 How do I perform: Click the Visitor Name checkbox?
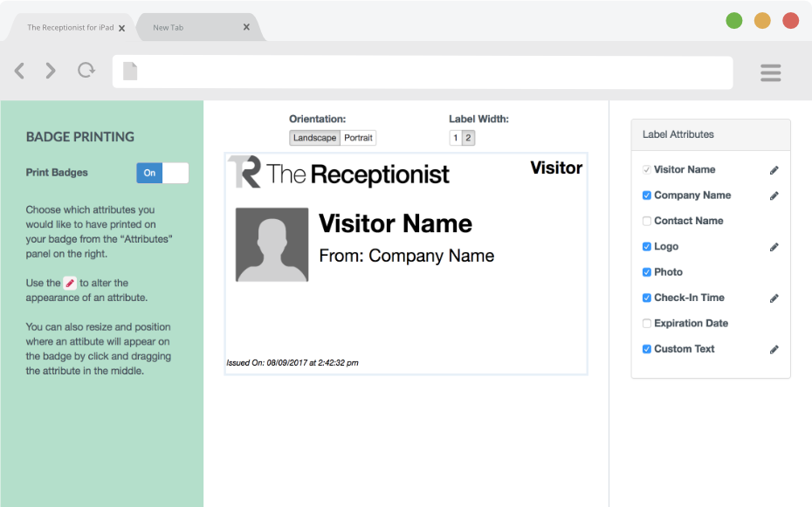647,169
